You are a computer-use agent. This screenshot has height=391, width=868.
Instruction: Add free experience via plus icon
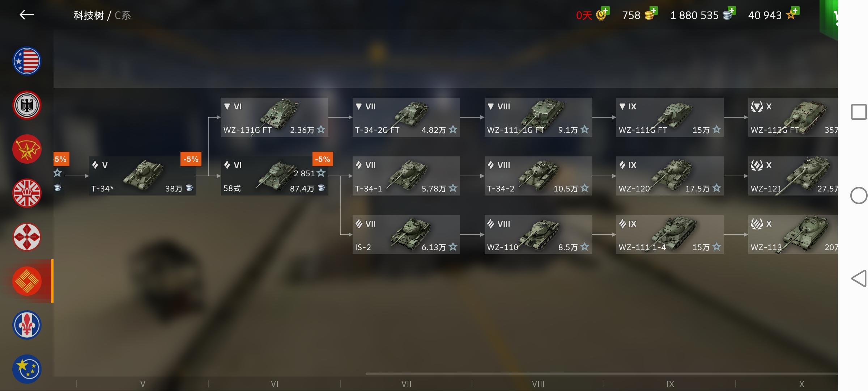point(794,10)
